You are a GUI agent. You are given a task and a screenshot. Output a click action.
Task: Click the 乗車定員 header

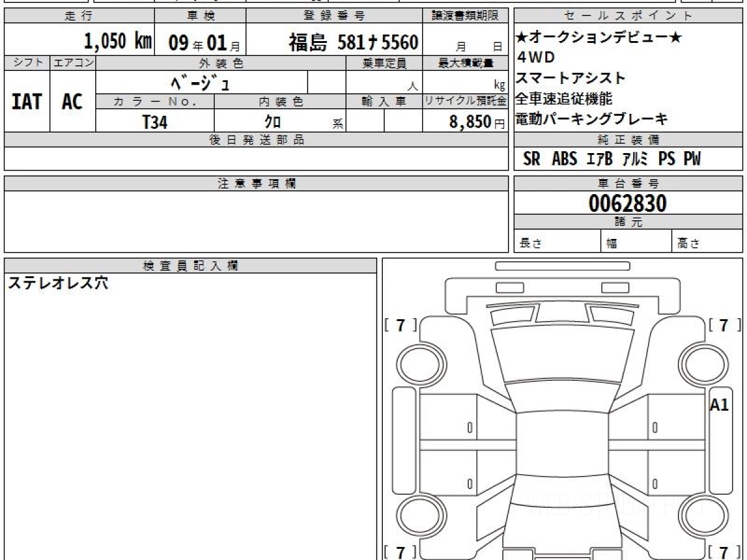pos(384,63)
